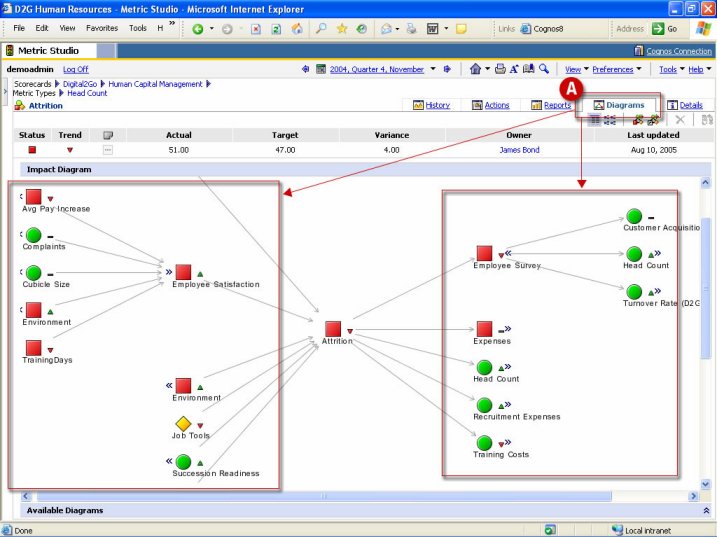The height and width of the screenshot is (537, 717).
Task: Go to previous time period arrow
Action: (x=305, y=69)
